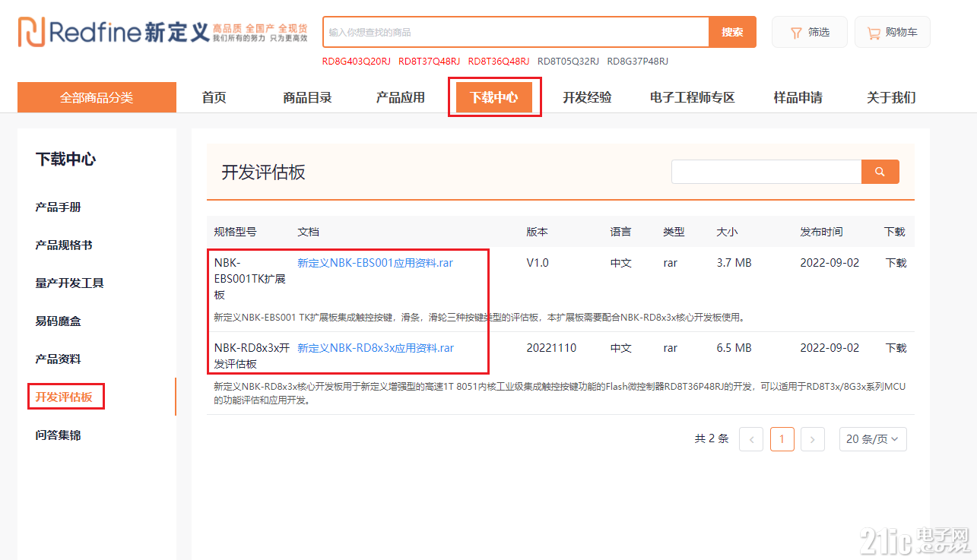The height and width of the screenshot is (560, 977).
Task: Click the 共 2 条 total count text
Action: click(x=711, y=438)
